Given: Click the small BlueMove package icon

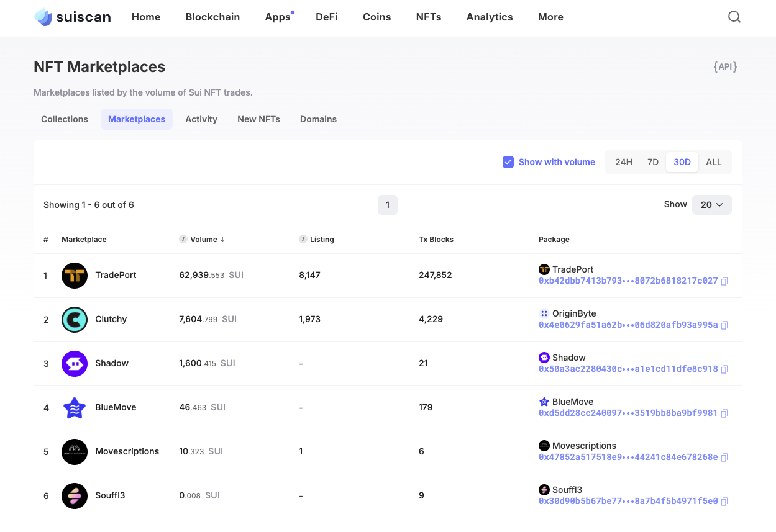Looking at the screenshot, I should coord(544,402).
